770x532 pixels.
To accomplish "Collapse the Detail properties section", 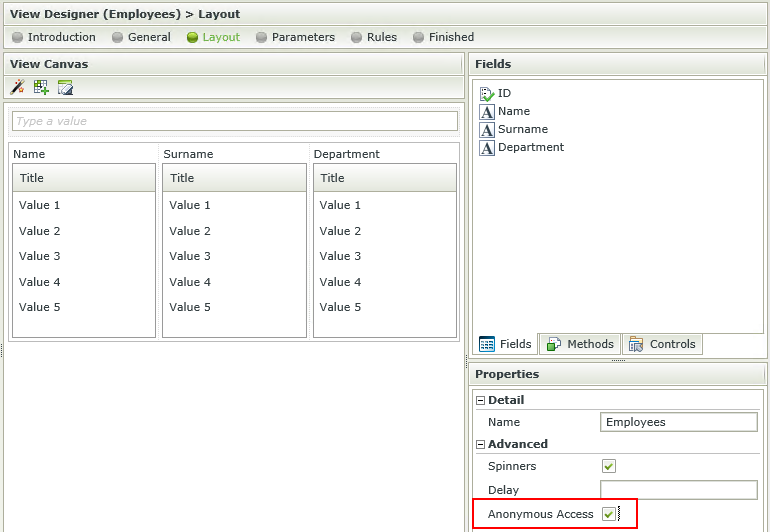I will pos(481,400).
